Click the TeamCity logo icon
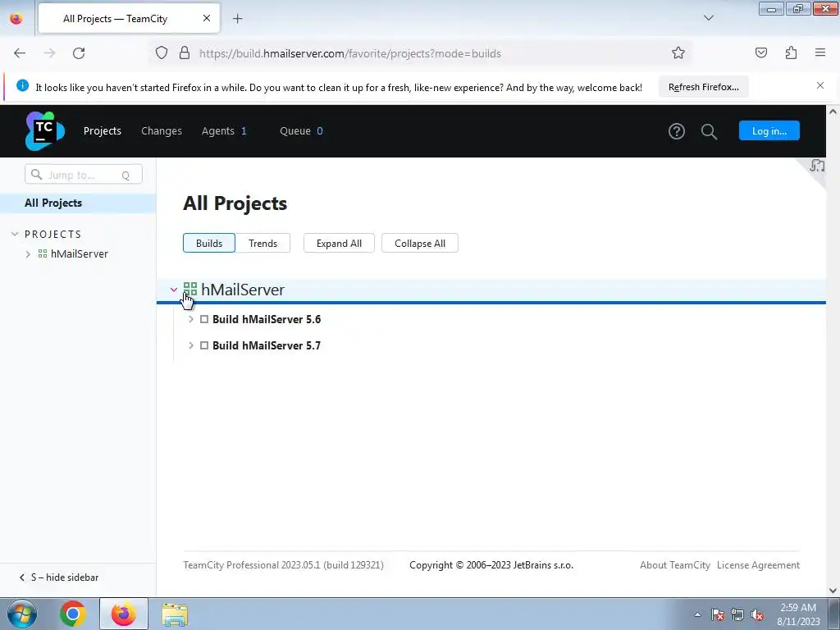The height and width of the screenshot is (630, 840). [x=45, y=130]
